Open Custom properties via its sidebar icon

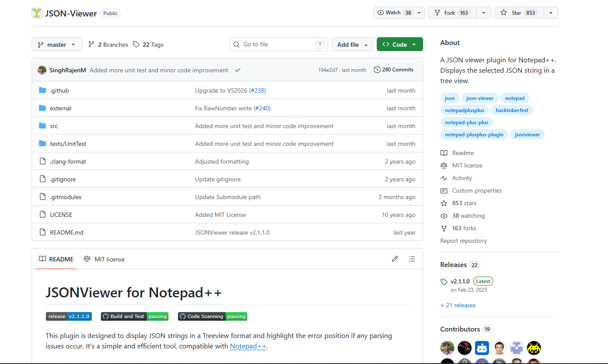[x=443, y=190]
